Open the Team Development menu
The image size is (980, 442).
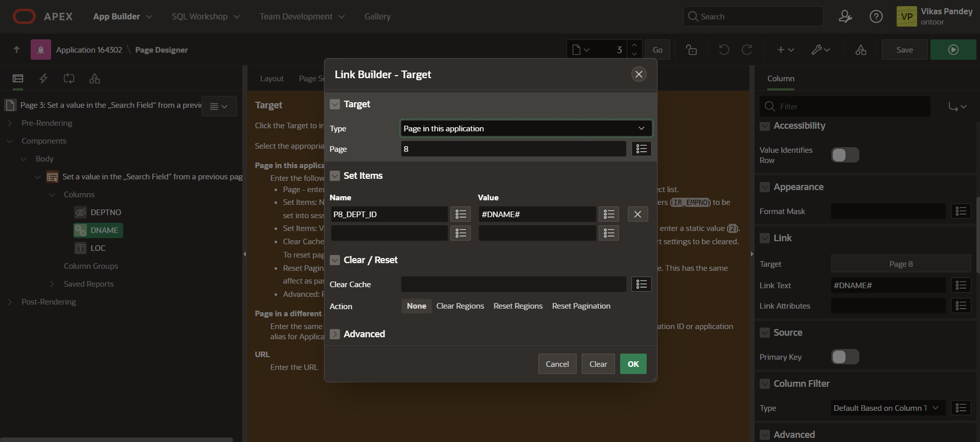(302, 16)
